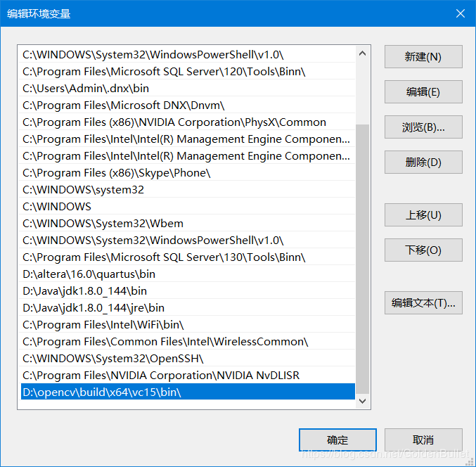Select C:\Program Files (x86)\Skype\Phone\ entry
This screenshot has width=476, height=467.
[188, 173]
